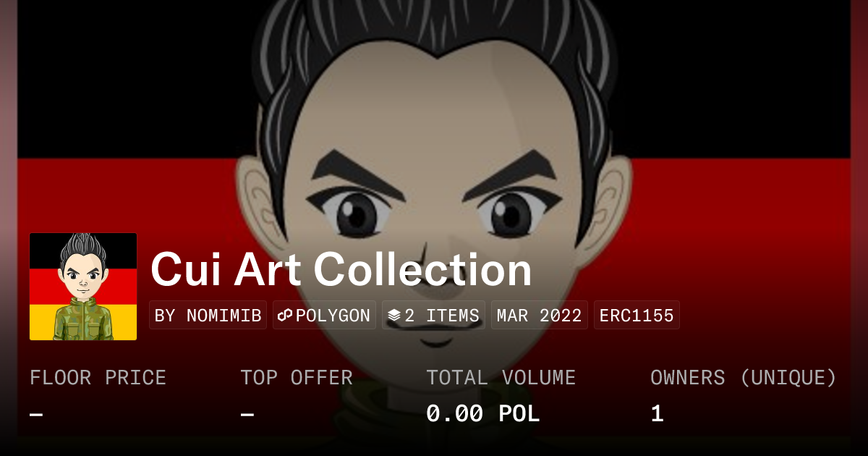Click the floor price dash value
This screenshot has height=456, width=868.
click(37, 414)
